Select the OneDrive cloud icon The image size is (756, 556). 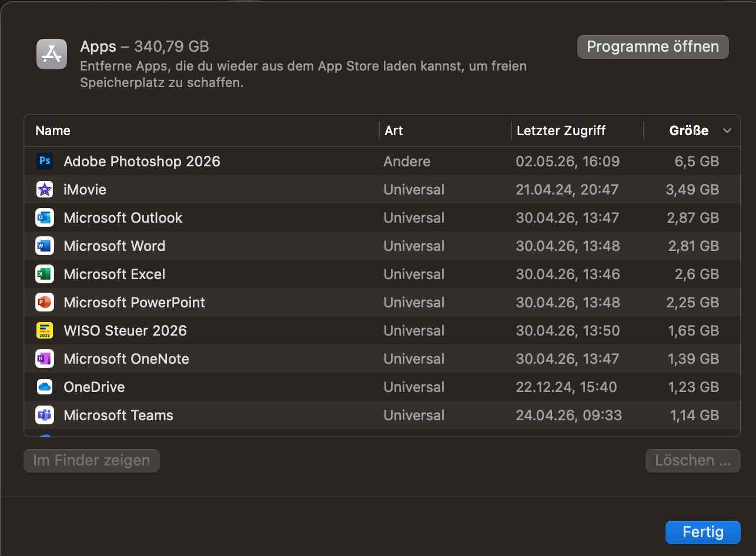pos(45,387)
